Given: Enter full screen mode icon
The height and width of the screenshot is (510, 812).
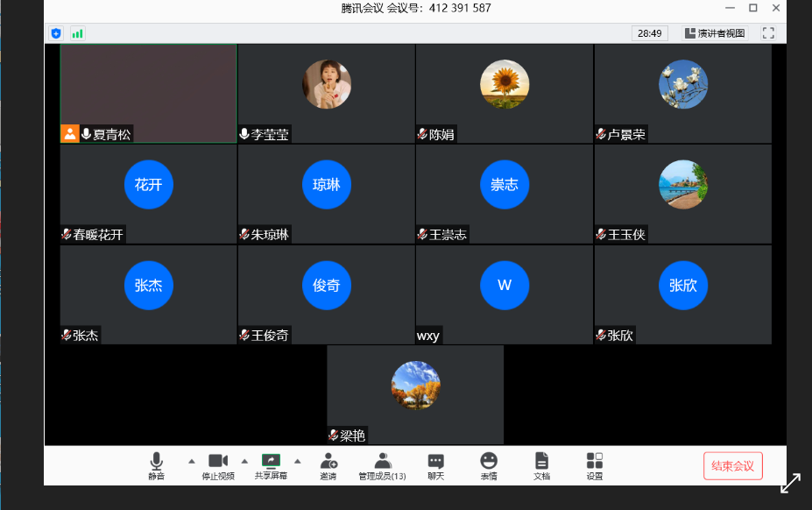Looking at the screenshot, I should (x=768, y=33).
